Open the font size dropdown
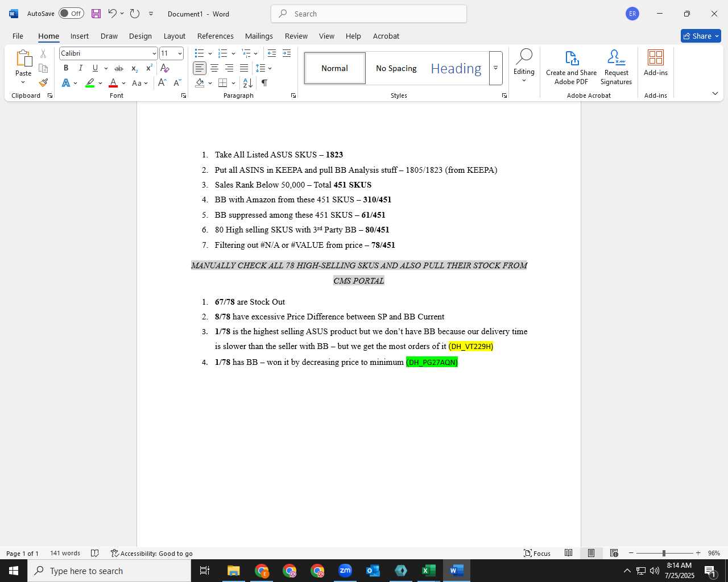 180,53
